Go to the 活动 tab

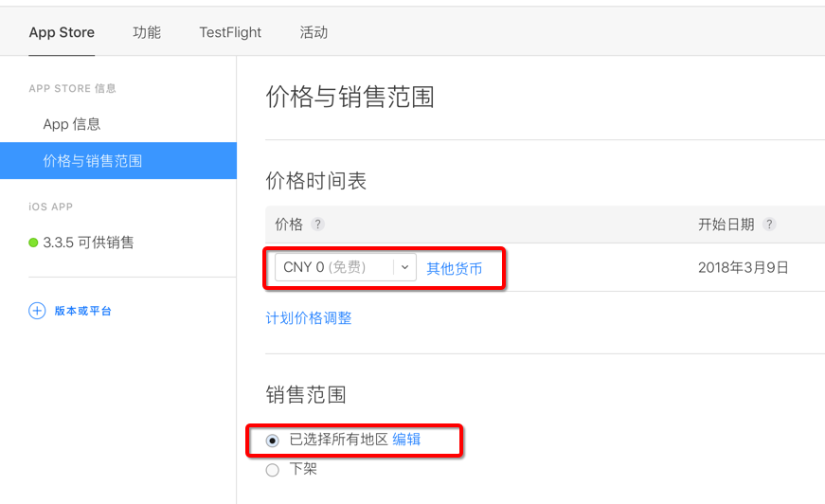tap(314, 32)
